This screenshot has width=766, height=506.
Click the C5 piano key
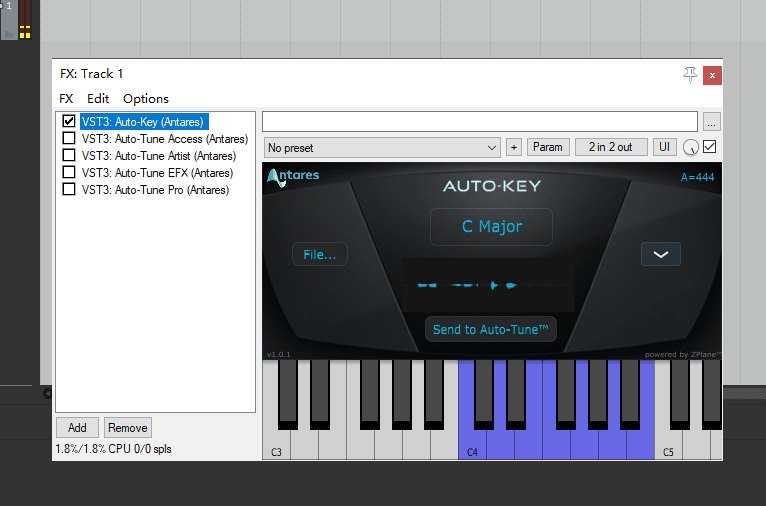coord(668,442)
